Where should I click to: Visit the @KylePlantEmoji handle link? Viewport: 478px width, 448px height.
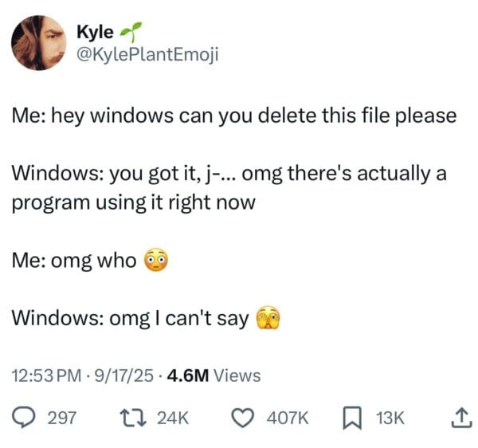pos(148,54)
